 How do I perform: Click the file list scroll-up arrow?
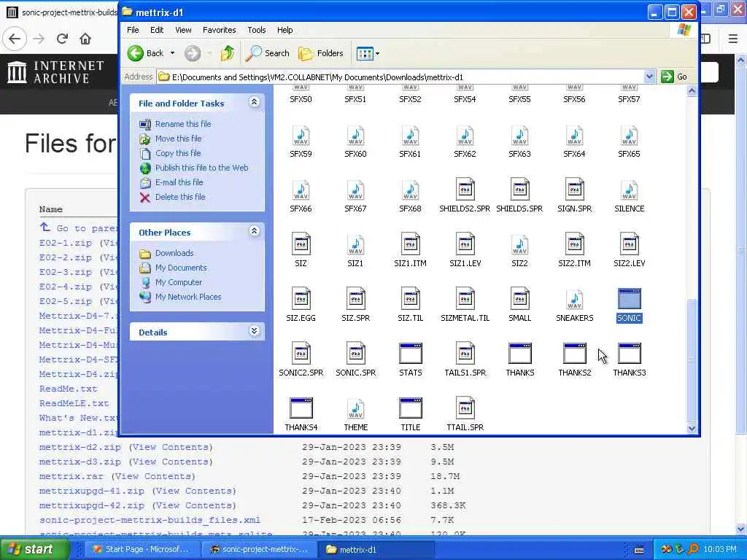pos(692,90)
